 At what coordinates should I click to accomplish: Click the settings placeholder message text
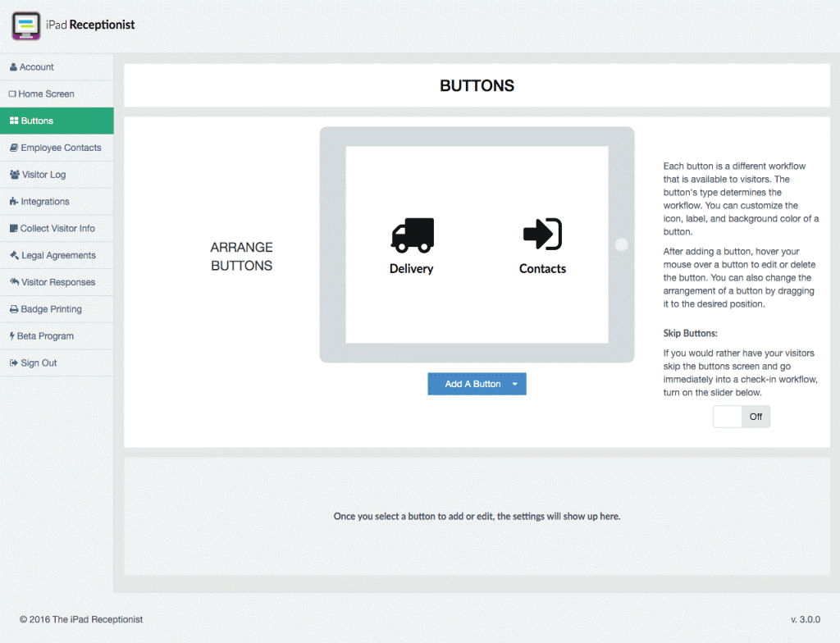(477, 517)
